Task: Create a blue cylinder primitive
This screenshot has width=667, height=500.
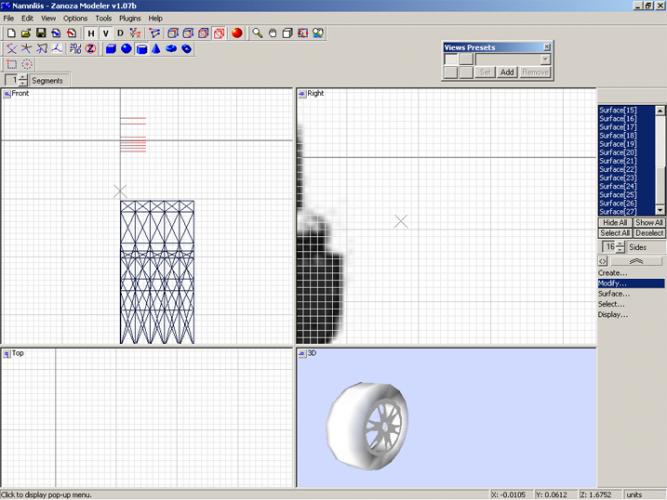Action: [141, 48]
